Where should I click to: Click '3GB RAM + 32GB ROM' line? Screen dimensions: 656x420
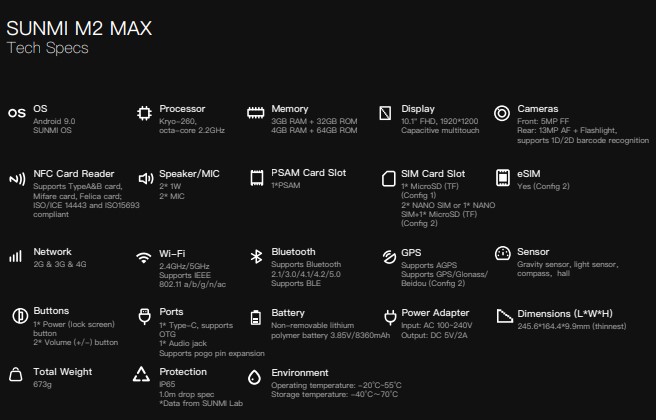click(314, 121)
